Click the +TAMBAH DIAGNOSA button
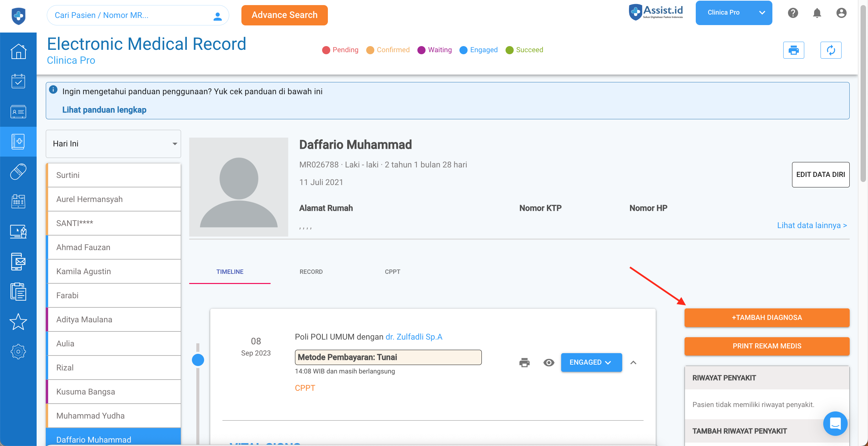Image resolution: width=868 pixels, height=446 pixels. tap(767, 318)
